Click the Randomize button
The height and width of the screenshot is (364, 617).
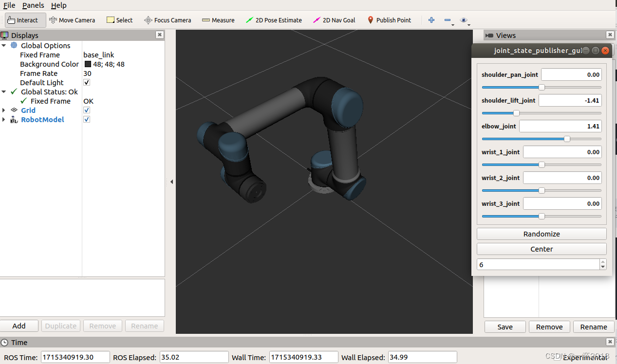(542, 234)
